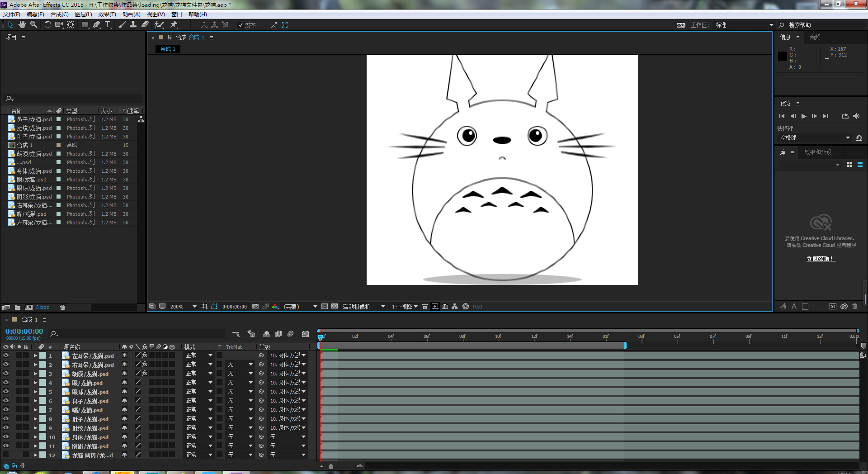Open the 效果(T) menu

pyautogui.click(x=107, y=14)
